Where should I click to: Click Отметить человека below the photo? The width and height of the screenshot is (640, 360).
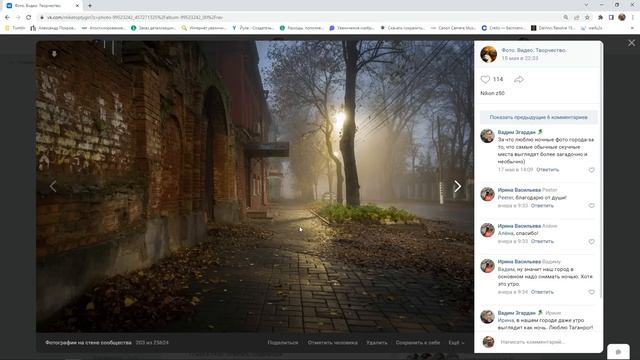coord(333,342)
